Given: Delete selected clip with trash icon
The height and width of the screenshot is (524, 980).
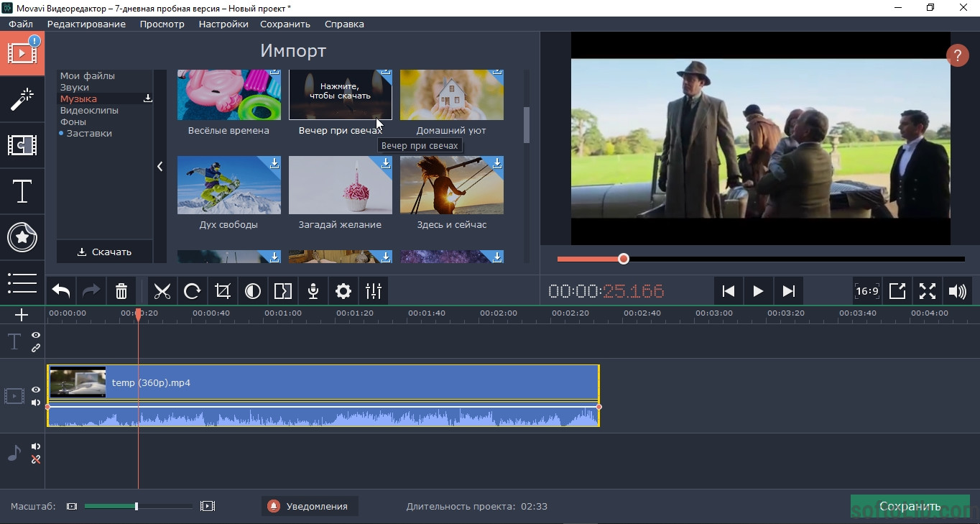Looking at the screenshot, I should [121, 291].
